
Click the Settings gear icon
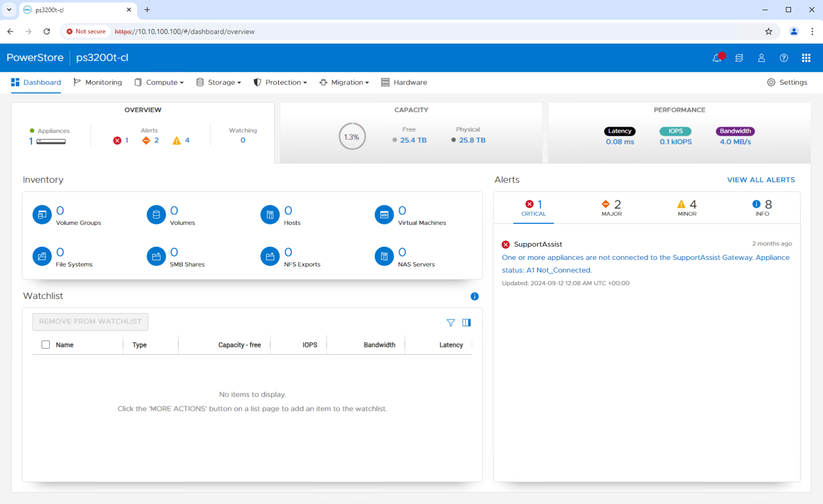(771, 82)
